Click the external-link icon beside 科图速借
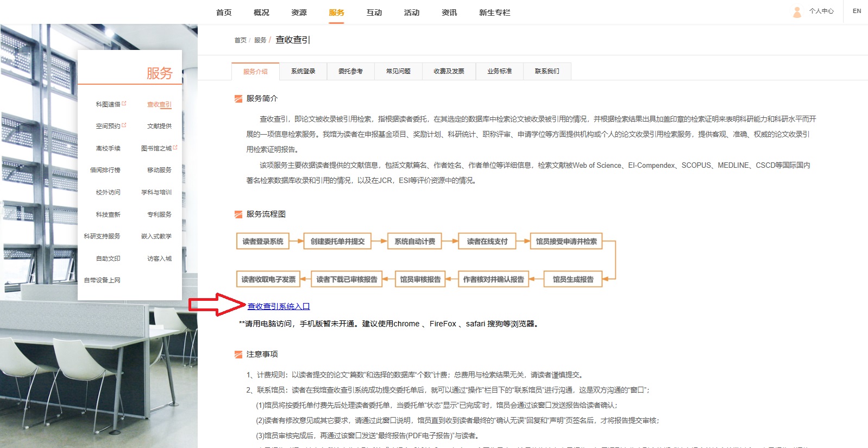 tap(124, 103)
